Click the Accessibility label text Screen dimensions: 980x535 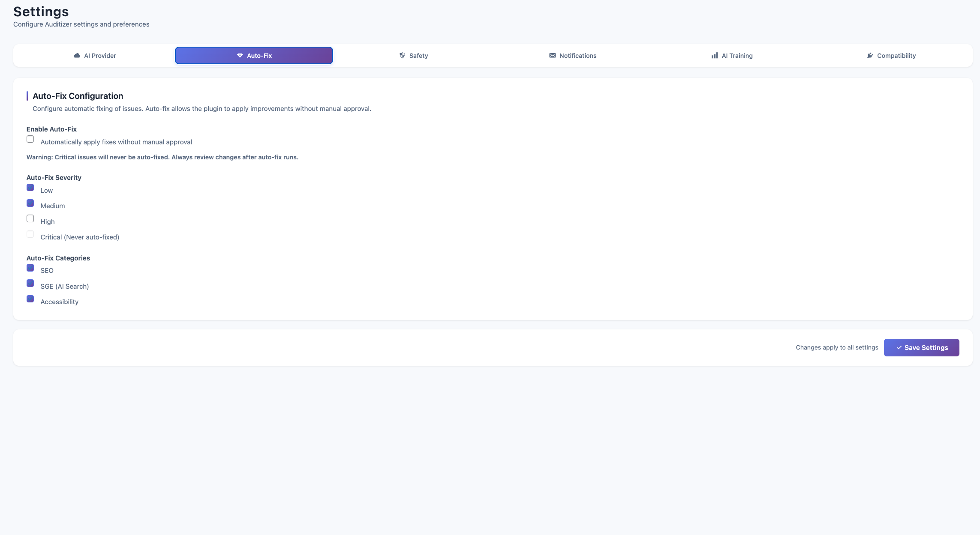point(59,302)
